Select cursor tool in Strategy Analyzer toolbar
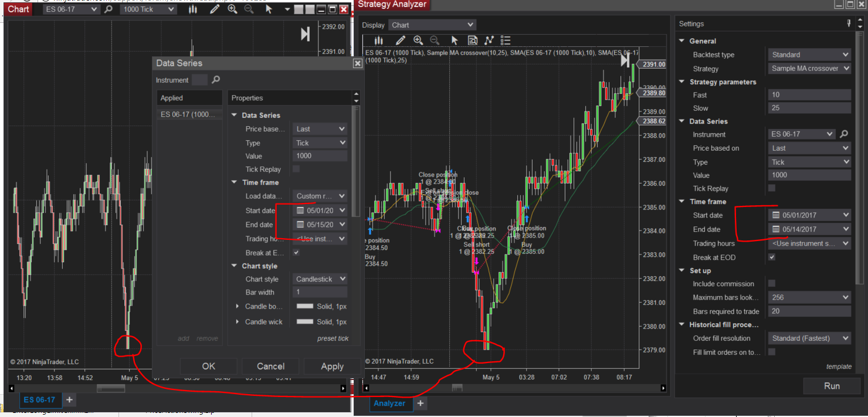 point(454,40)
